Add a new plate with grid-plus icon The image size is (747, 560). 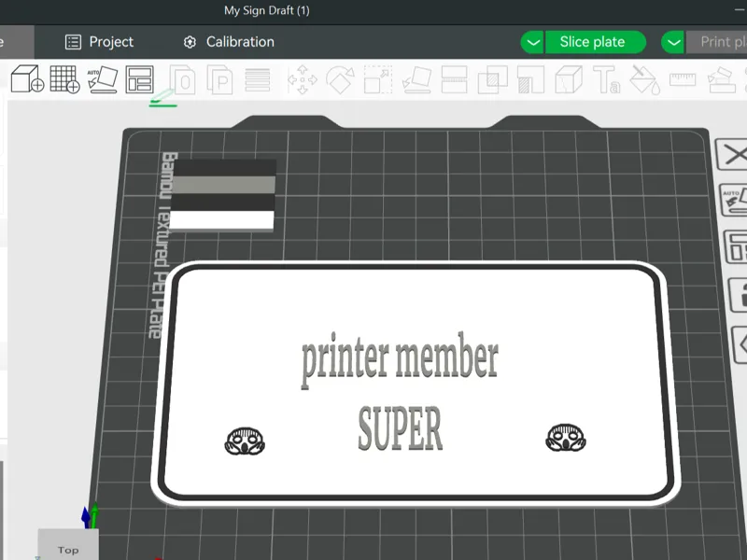64,79
